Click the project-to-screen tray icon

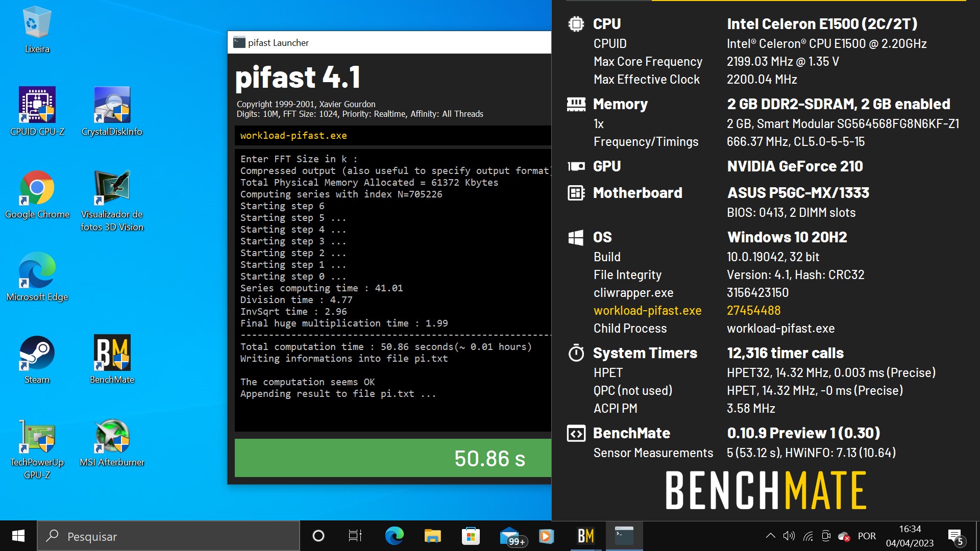(826, 536)
